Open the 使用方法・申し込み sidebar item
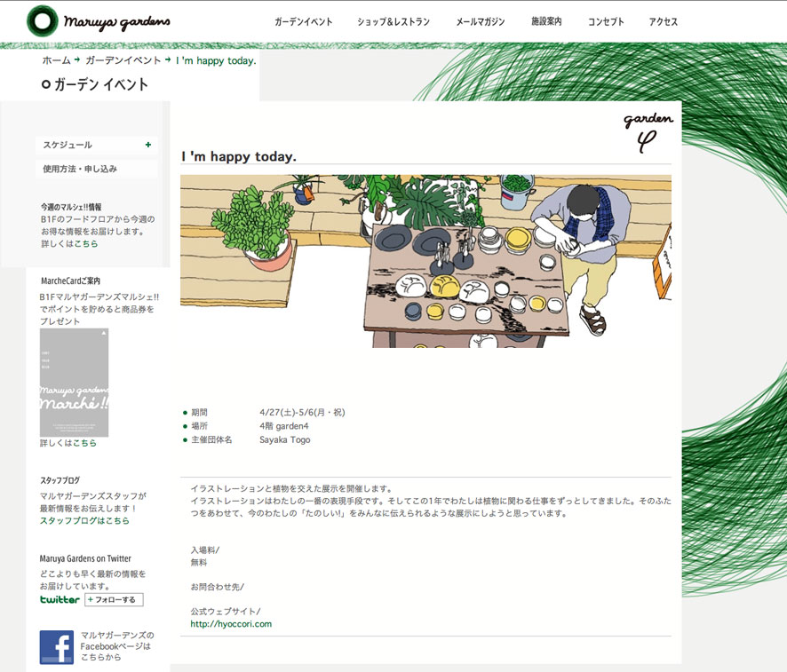The image size is (787, 672). pyautogui.click(x=80, y=169)
